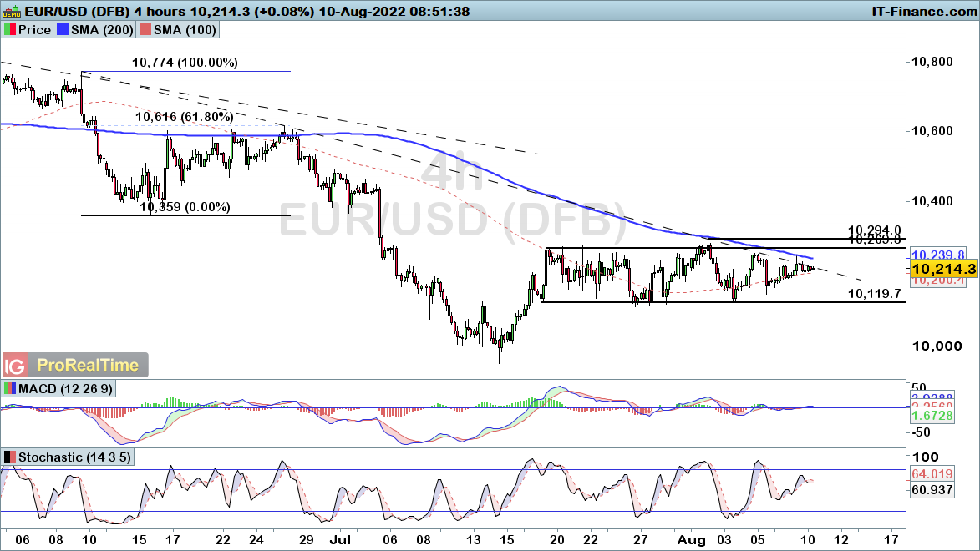
Task: Click the DEMO badge icon beside the chart title
Action: tap(12, 11)
